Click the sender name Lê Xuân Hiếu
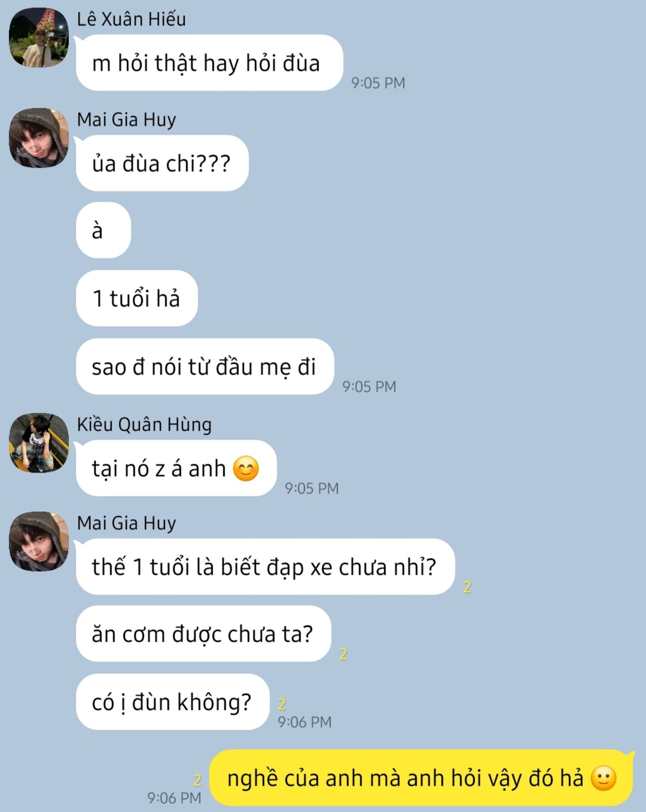646x812 pixels. [x=131, y=19]
